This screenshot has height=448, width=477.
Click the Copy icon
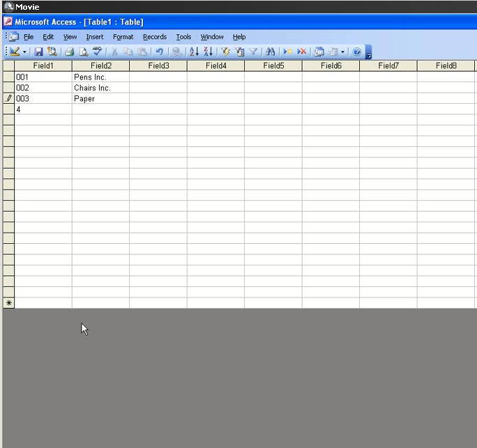pos(128,52)
